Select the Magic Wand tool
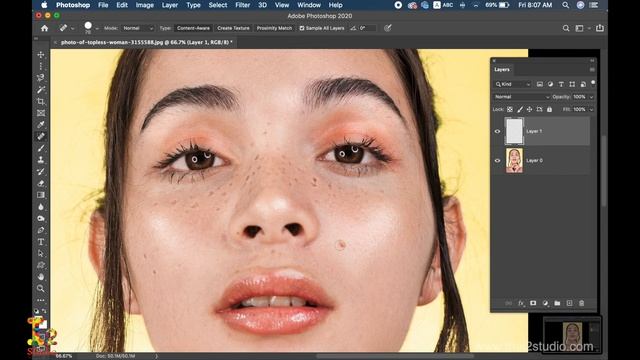 [x=41, y=89]
